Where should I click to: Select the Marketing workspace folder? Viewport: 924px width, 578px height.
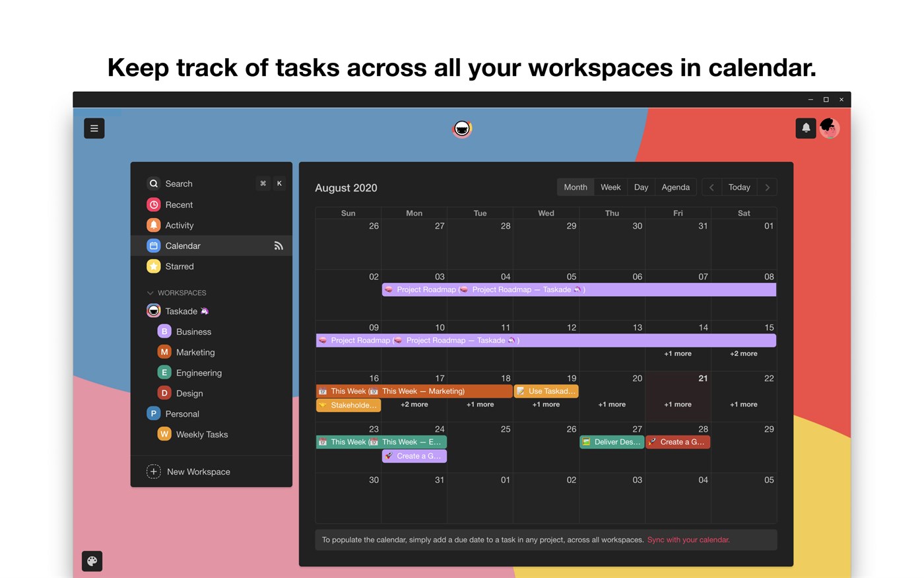point(195,352)
